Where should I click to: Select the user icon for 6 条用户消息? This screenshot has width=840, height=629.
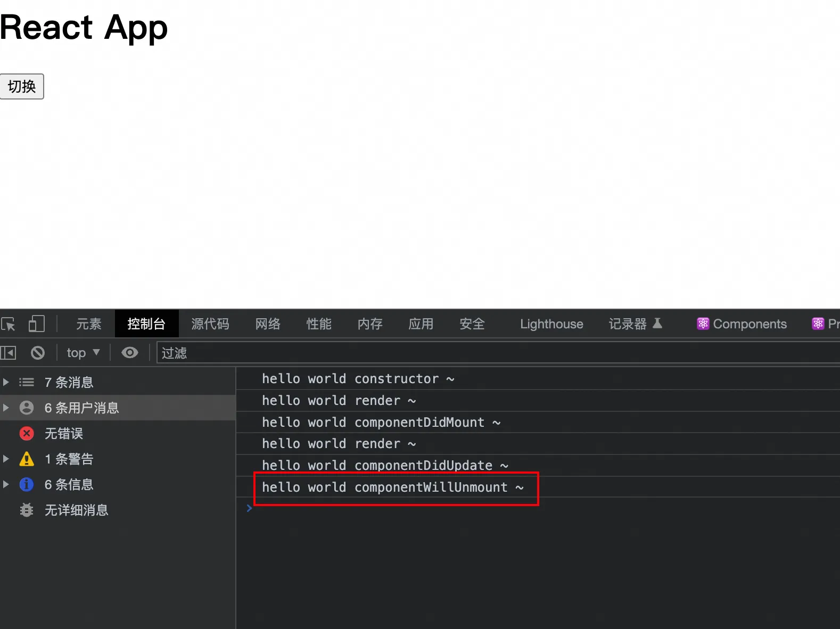coord(27,408)
